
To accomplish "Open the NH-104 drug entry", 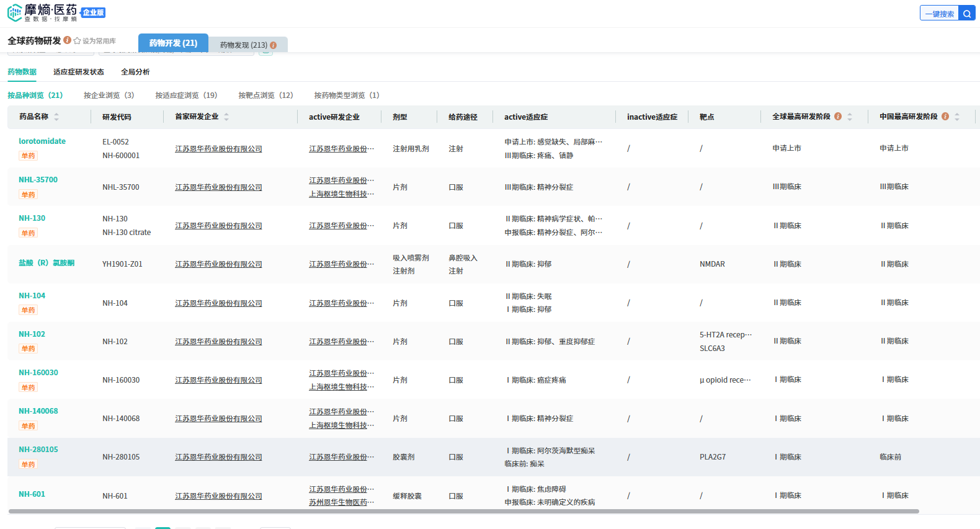I will [x=32, y=296].
